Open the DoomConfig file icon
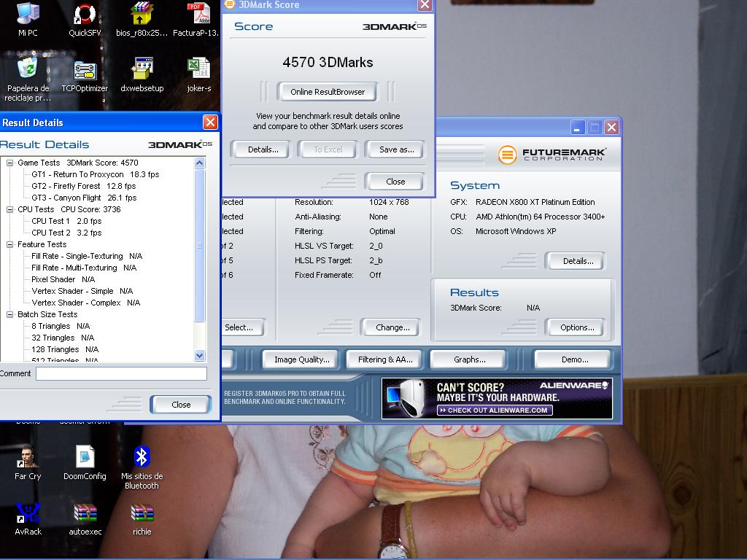 click(85, 457)
